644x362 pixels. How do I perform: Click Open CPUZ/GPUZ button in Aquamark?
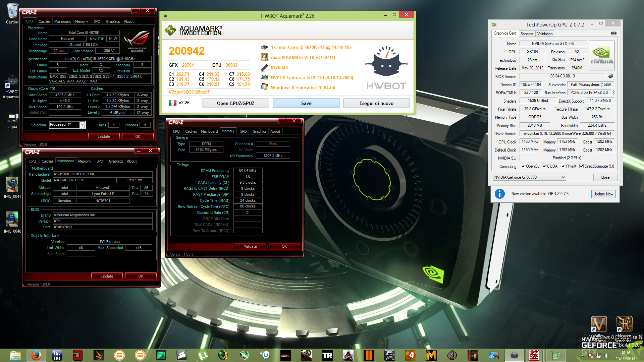[x=235, y=103]
